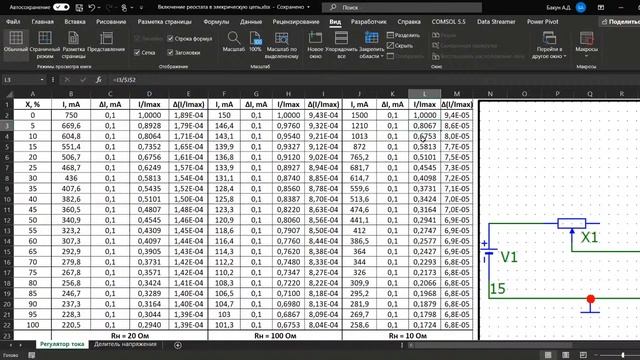
Task: Open the COMSOL 5.5 tab
Action: pyautogui.click(x=448, y=22)
